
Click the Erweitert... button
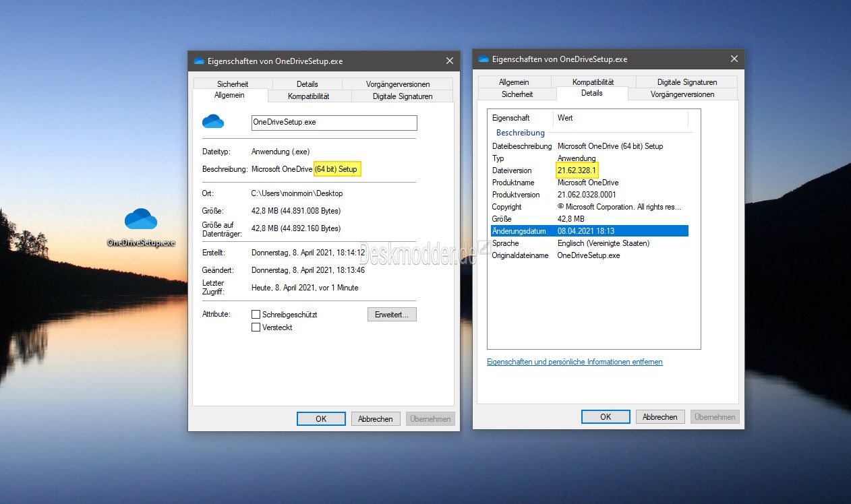tap(392, 315)
